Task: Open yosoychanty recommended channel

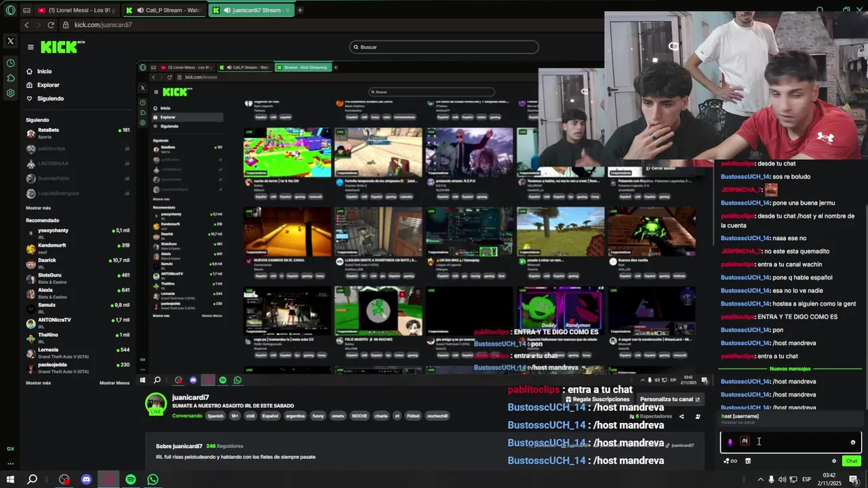Action: (x=78, y=233)
